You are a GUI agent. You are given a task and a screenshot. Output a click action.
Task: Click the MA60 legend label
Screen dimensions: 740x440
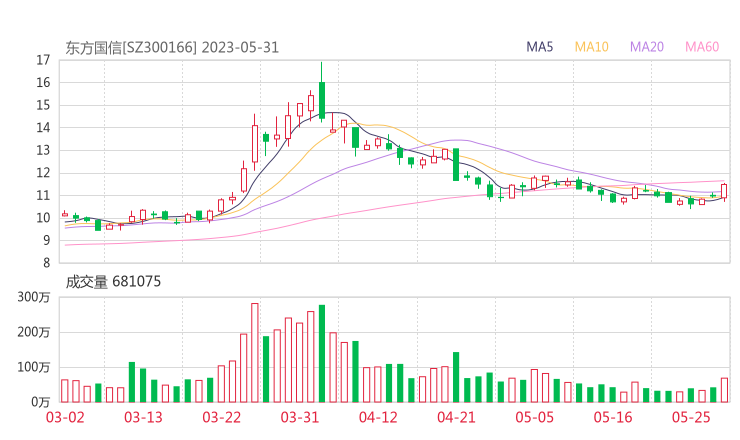coord(702,47)
